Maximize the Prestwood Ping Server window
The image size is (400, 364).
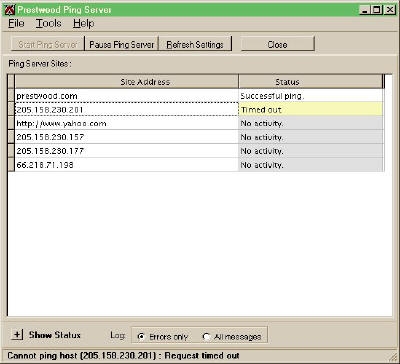(x=377, y=10)
